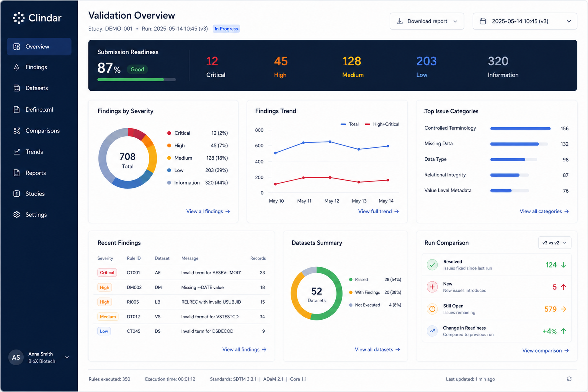588x392 pixels.
Task: Navigate to Define.xml
Action: click(x=39, y=109)
